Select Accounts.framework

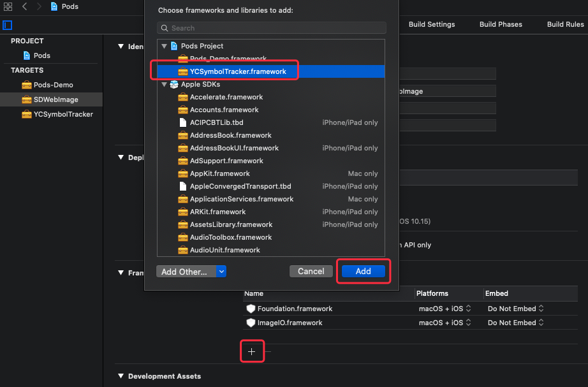click(x=271, y=110)
